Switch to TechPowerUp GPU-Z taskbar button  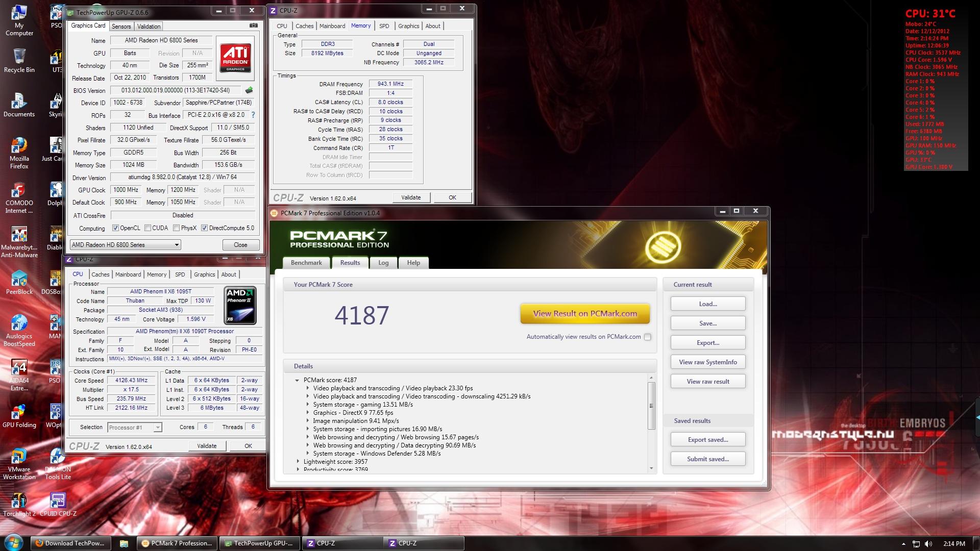(x=259, y=543)
